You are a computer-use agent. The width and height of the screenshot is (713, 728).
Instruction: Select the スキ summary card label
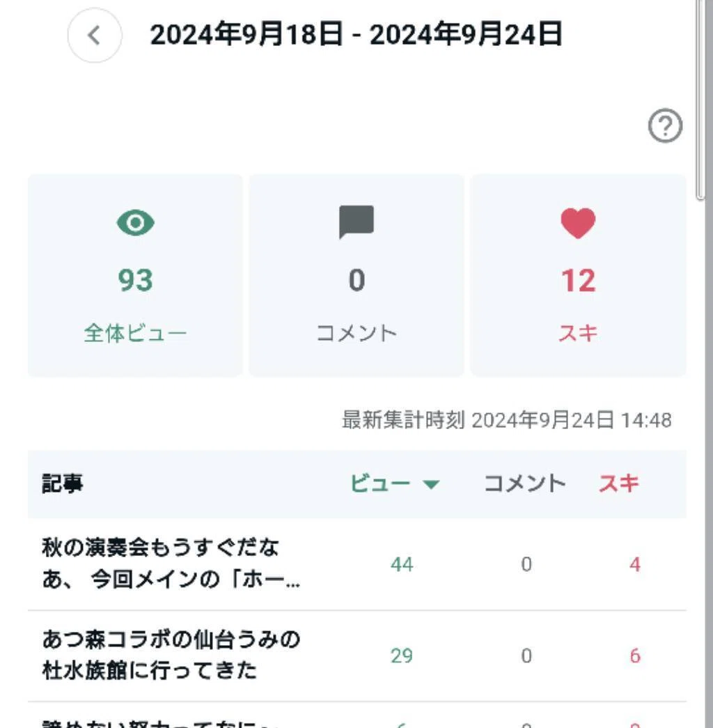[578, 333]
